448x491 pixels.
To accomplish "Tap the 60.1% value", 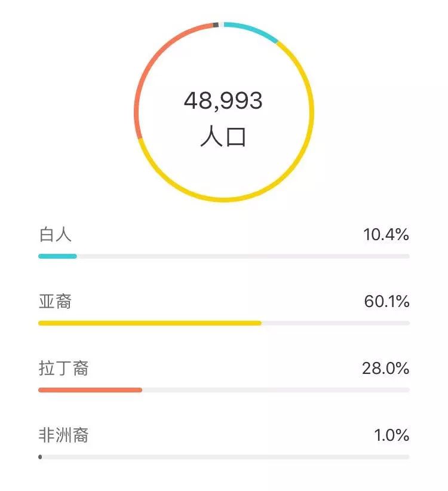I will coord(386,301).
